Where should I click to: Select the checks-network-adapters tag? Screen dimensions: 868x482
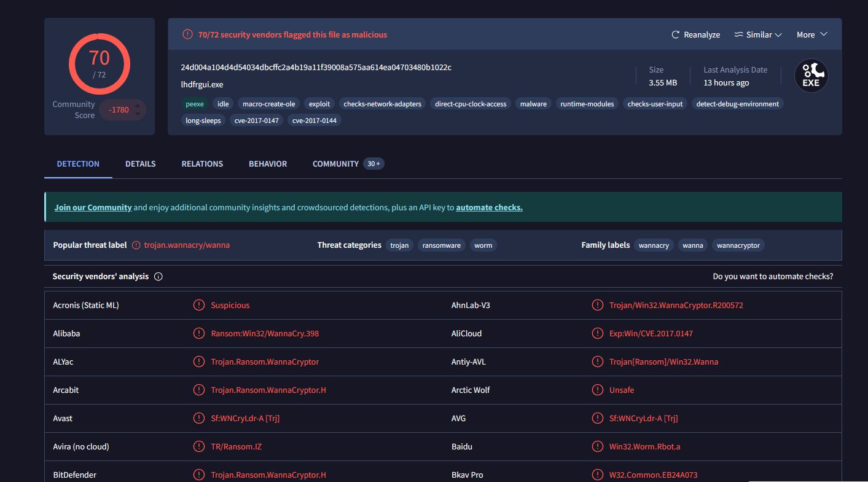point(383,104)
